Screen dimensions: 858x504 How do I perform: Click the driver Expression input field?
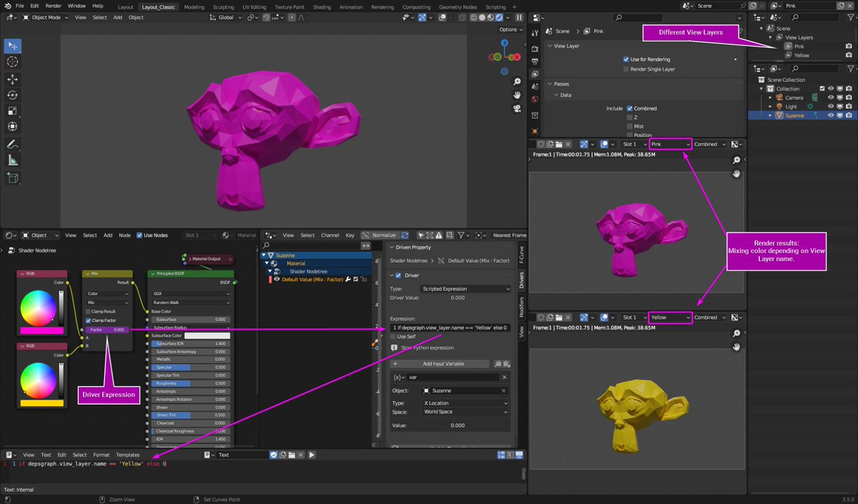(450, 327)
